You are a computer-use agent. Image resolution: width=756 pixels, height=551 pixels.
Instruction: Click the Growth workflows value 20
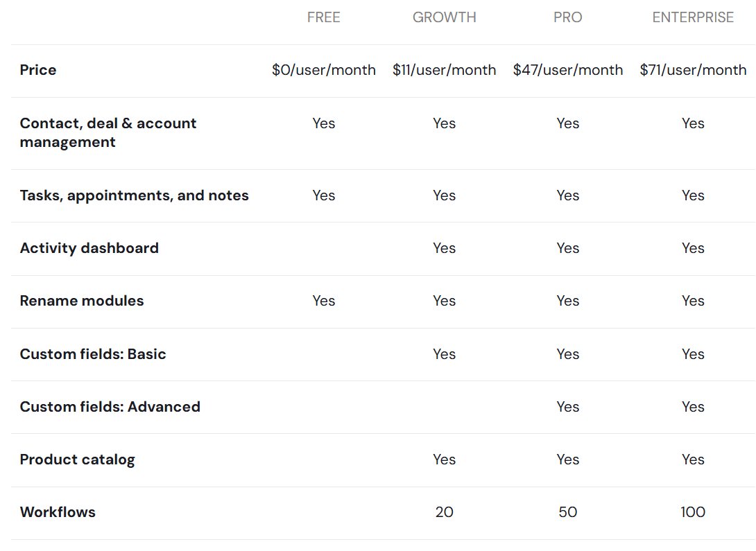tap(444, 512)
